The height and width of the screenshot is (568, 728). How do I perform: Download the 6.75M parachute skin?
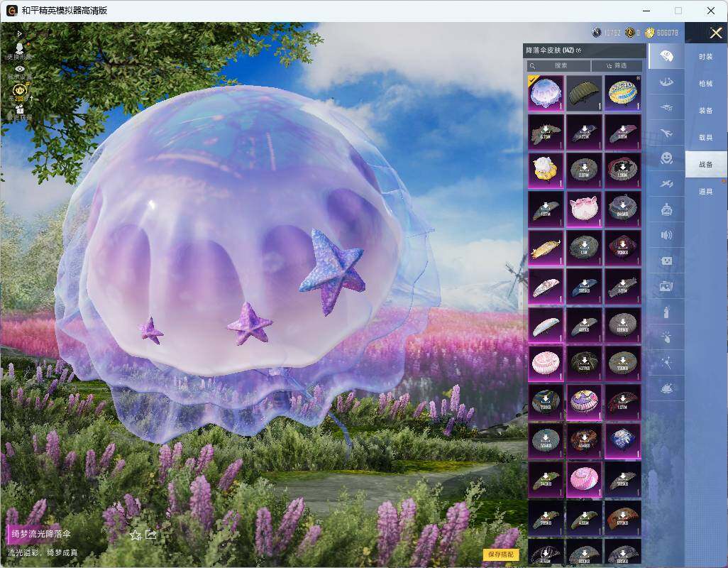[546, 132]
